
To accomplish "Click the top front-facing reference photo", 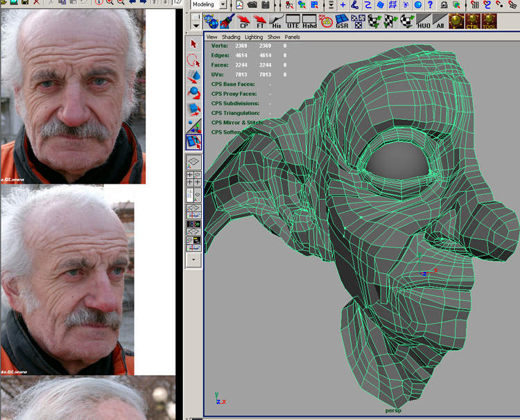I will (73, 97).
